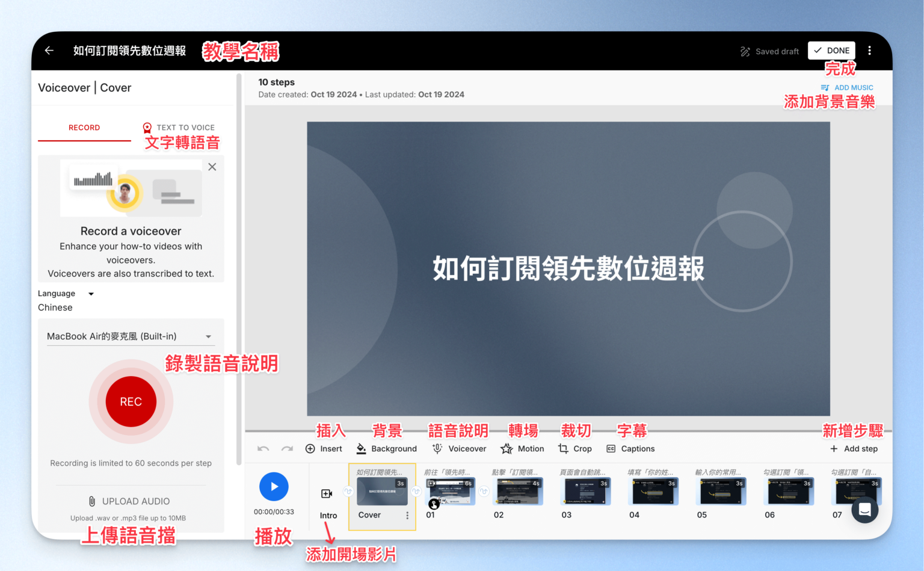Expand the Language dropdown
Viewport: 924px width, 571px height.
66,294
